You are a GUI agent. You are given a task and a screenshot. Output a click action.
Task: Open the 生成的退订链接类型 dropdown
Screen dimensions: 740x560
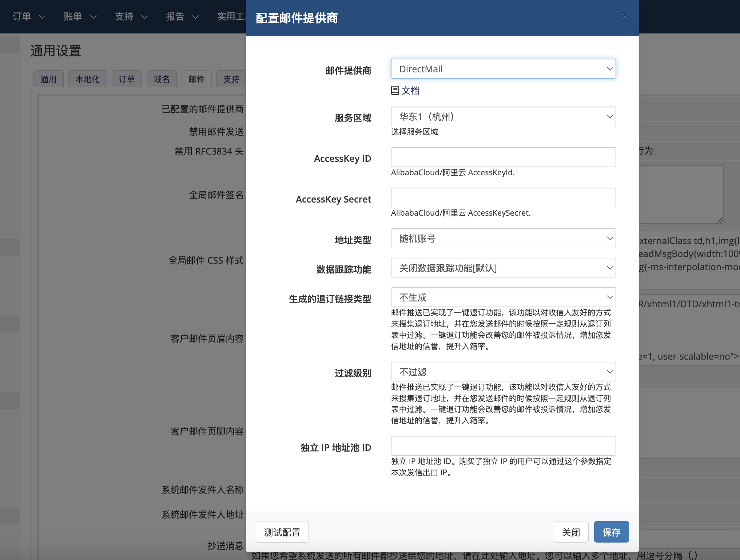point(503,297)
